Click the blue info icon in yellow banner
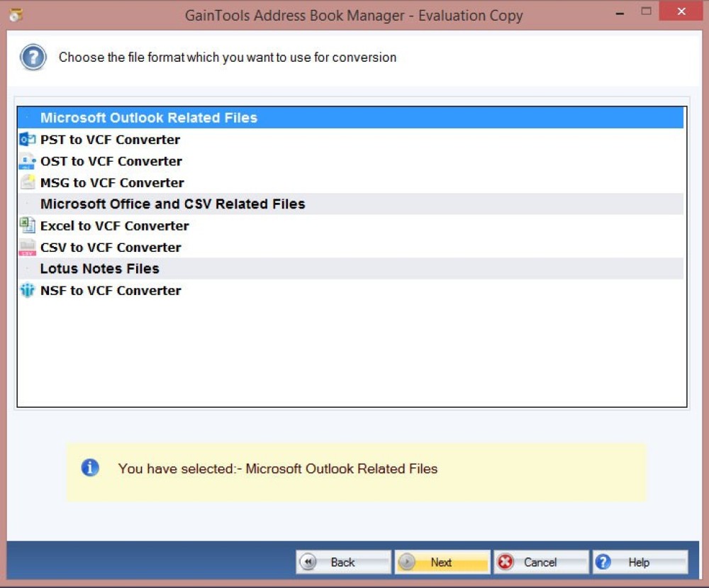 tap(90, 468)
